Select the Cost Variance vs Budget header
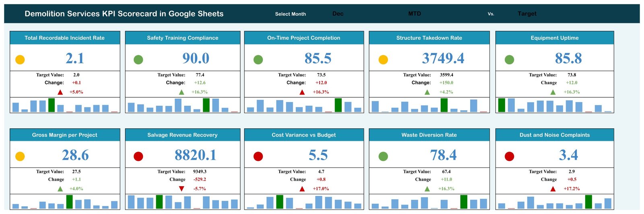Image resolution: width=644 pixels, height=214 pixels. click(304, 135)
